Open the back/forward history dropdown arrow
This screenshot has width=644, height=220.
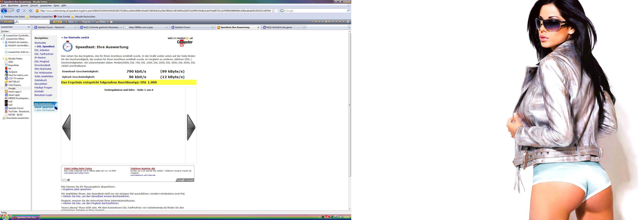click(13, 11)
